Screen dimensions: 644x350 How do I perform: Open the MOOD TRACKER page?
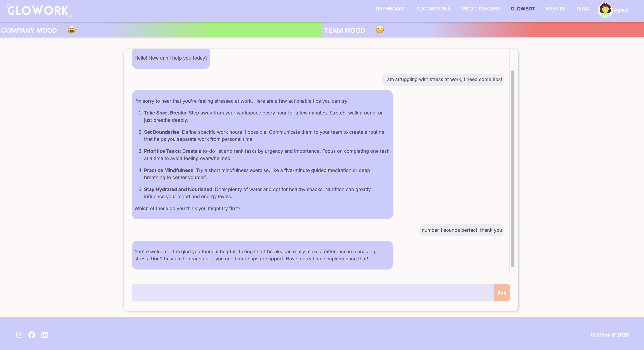(480, 9)
